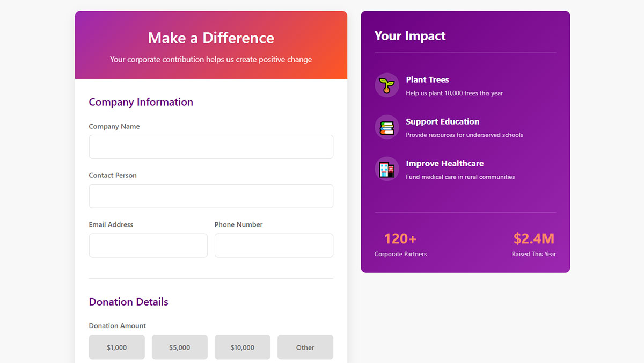Click the Make a Difference heading
The image size is (644, 363).
pyautogui.click(x=210, y=38)
